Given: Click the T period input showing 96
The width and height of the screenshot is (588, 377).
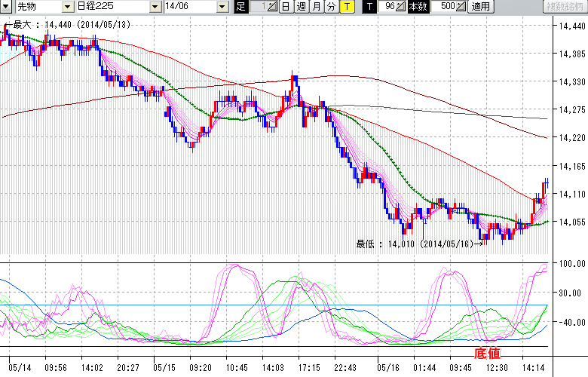Looking at the screenshot, I should coord(387,7).
